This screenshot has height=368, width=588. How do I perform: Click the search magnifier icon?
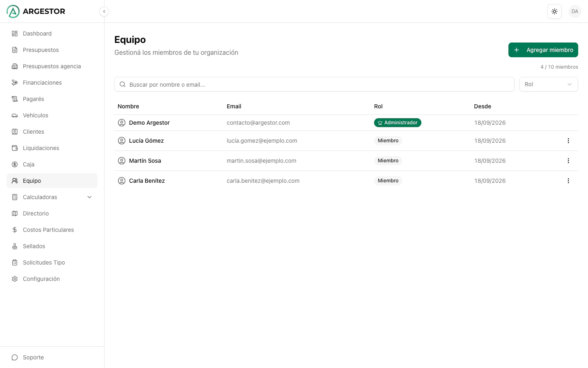122,85
